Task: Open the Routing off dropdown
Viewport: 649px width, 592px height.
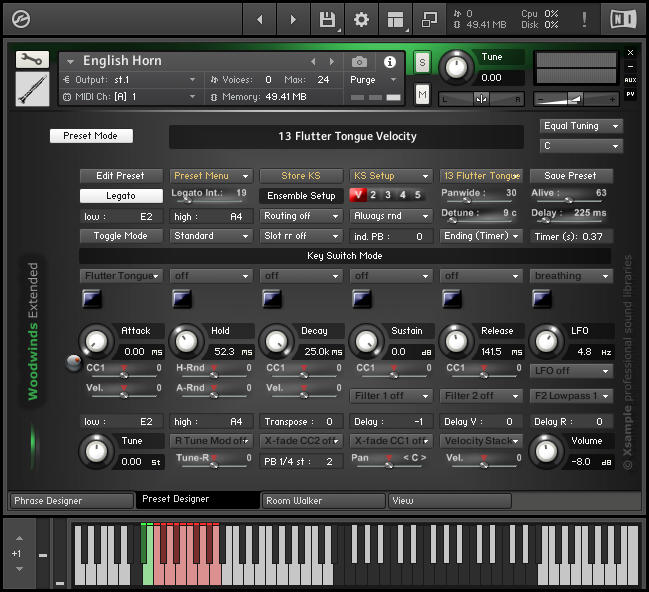Action: [x=301, y=216]
